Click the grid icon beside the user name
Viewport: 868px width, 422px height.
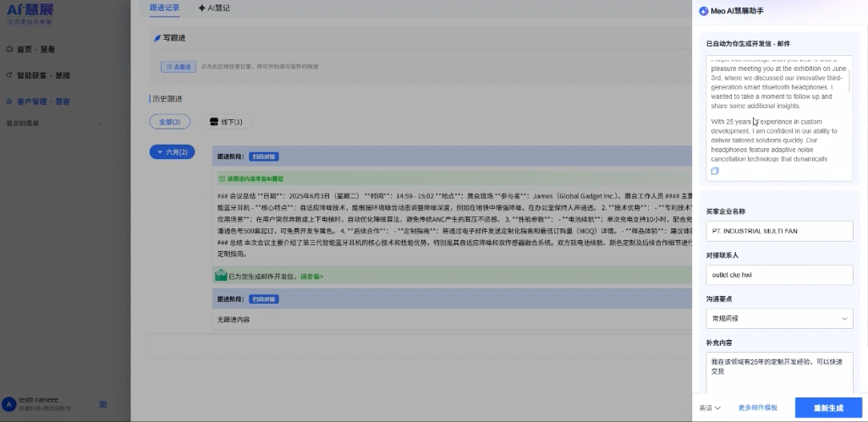103,404
